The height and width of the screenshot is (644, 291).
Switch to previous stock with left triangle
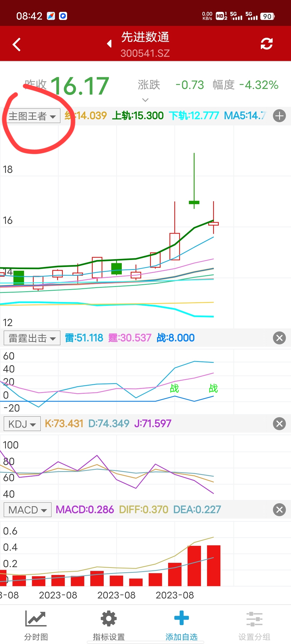109,44
